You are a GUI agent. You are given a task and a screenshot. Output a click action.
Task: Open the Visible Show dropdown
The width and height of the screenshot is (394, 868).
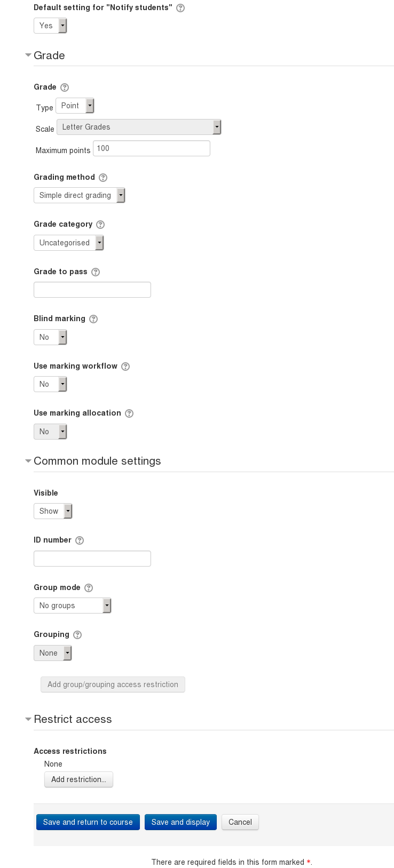[x=53, y=511]
